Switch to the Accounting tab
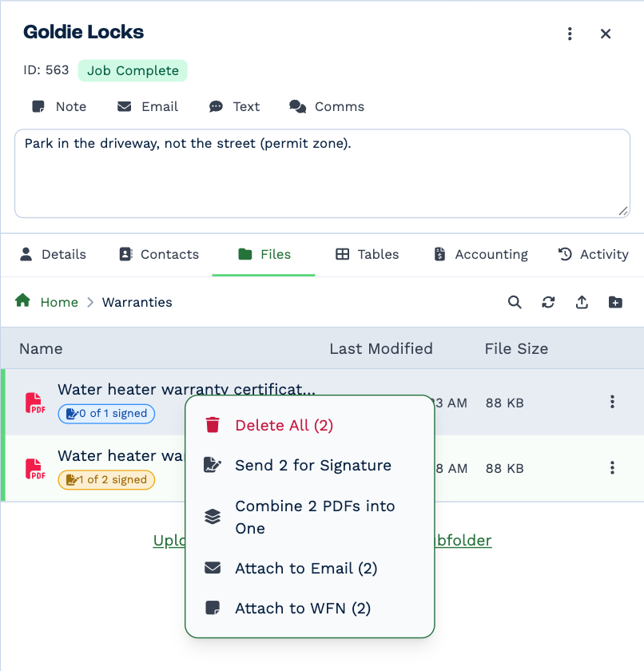644x671 pixels. point(481,254)
